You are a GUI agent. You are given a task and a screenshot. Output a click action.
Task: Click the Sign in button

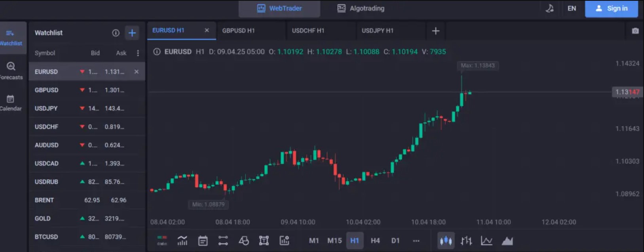(611, 8)
